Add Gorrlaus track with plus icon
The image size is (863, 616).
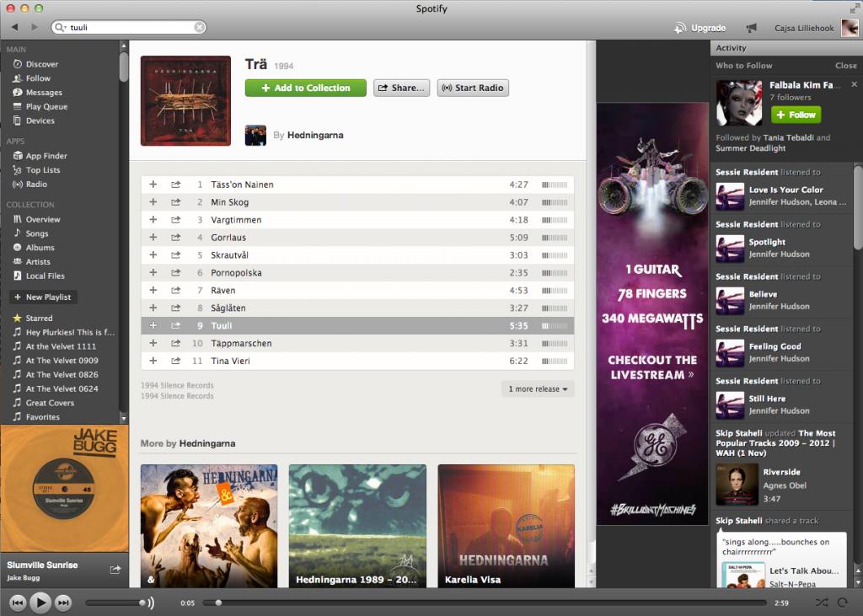(153, 238)
